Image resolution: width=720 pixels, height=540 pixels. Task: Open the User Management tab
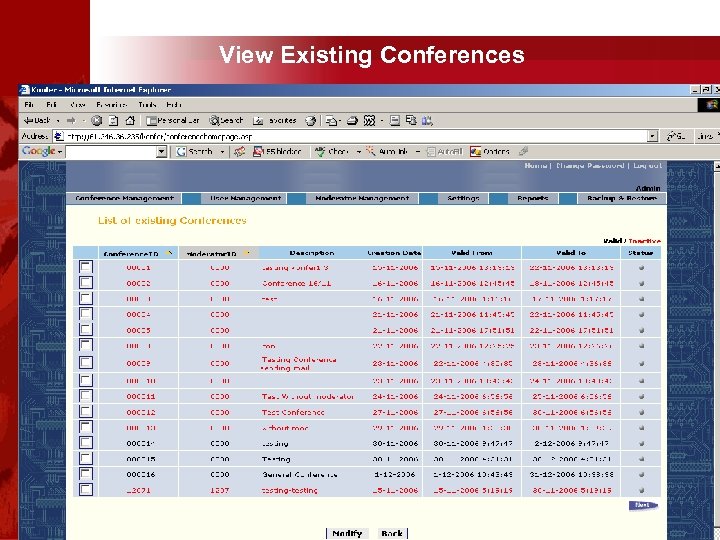click(x=245, y=198)
